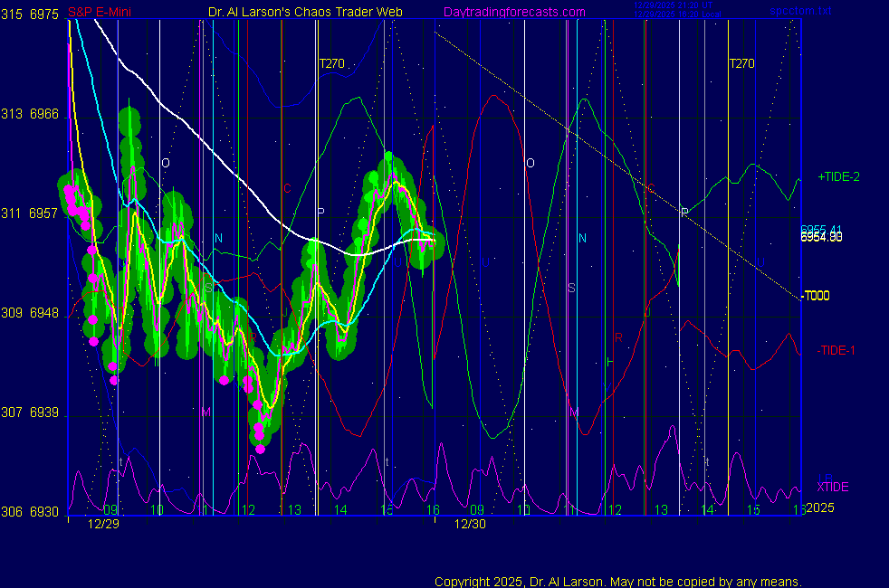
Task: Select the +TIDE-2 legend label
Action: [x=838, y=177]
